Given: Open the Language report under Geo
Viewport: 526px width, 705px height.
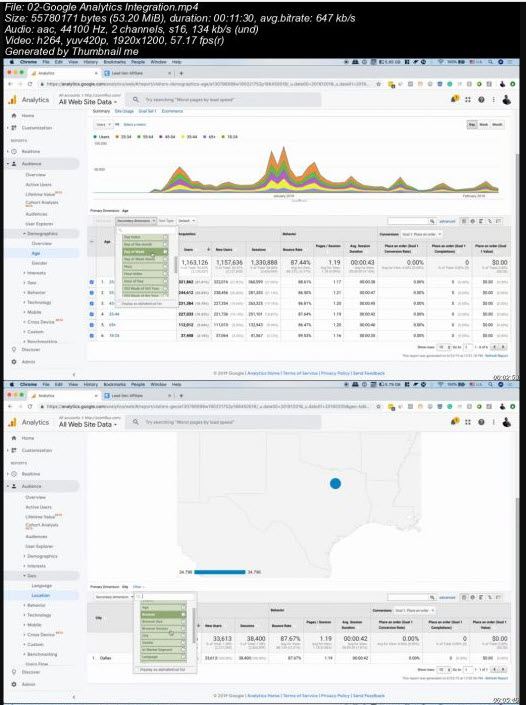Looking at the screenshot, I should (x=42, y=586).
